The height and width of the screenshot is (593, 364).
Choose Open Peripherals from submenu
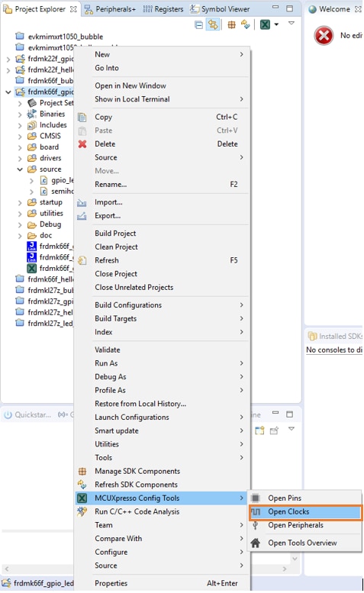point(304,526)
